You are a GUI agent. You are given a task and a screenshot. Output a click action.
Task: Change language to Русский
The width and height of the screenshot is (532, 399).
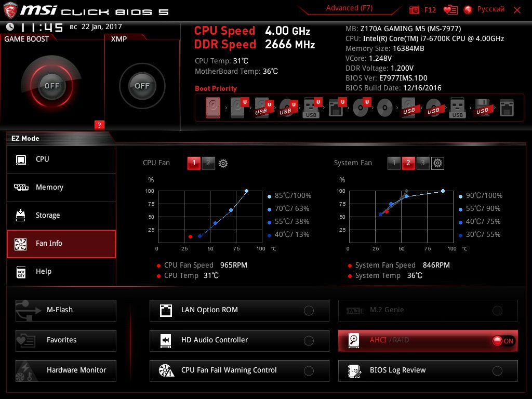pos(490,9)
